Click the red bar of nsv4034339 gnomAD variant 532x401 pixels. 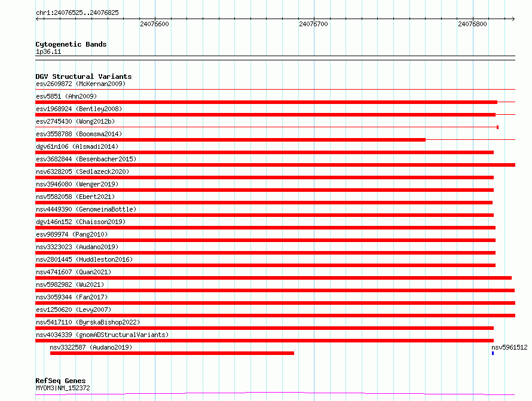pos(264,341)
